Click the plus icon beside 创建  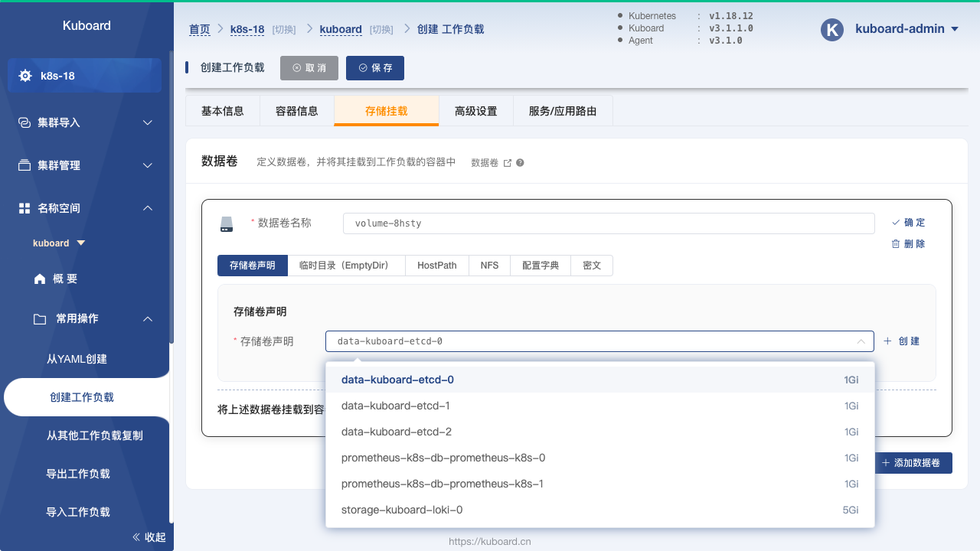(888, 341)
